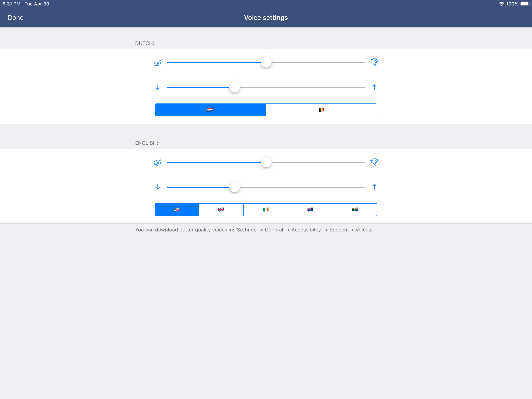Select the US flag English voice
532x399 pixels.
pos(177,210)
